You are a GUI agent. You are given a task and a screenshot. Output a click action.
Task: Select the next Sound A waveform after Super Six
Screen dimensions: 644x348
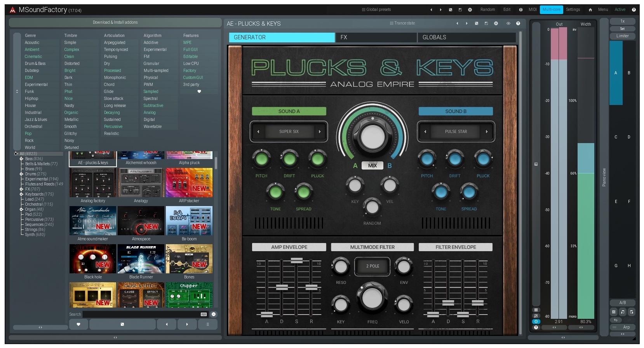[x=320, y=132]
